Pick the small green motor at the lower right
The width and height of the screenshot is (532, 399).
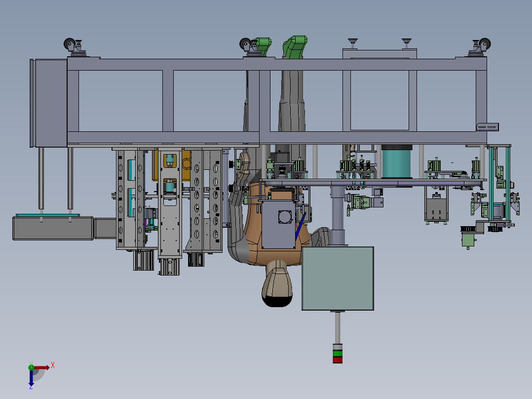tap(468, 239)
